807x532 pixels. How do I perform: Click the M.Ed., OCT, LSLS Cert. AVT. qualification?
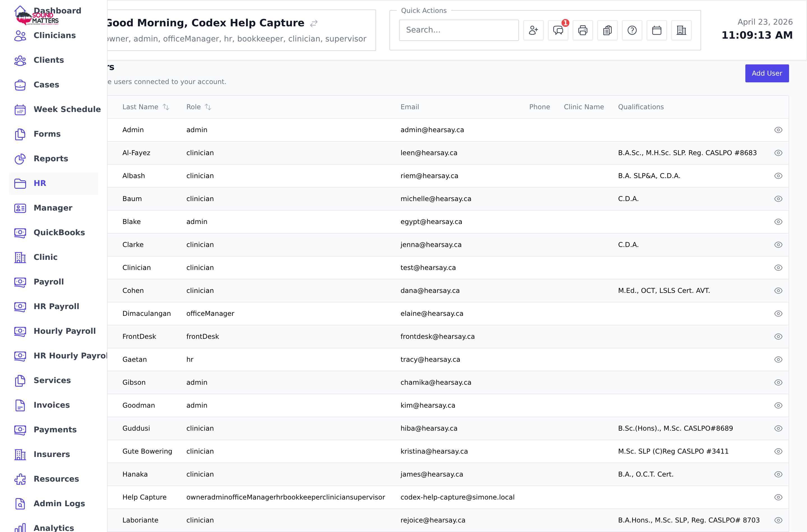pos(664,291)
